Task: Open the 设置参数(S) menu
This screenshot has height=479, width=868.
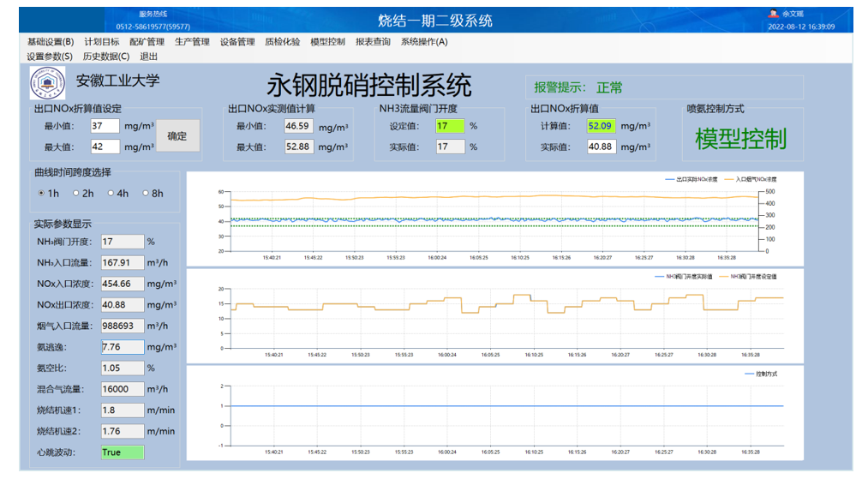Action: 50,57
